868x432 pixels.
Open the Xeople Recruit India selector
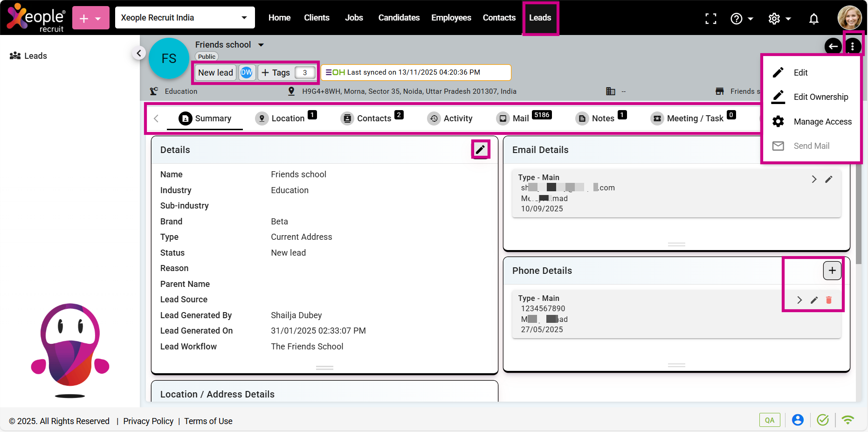point(185,18)
